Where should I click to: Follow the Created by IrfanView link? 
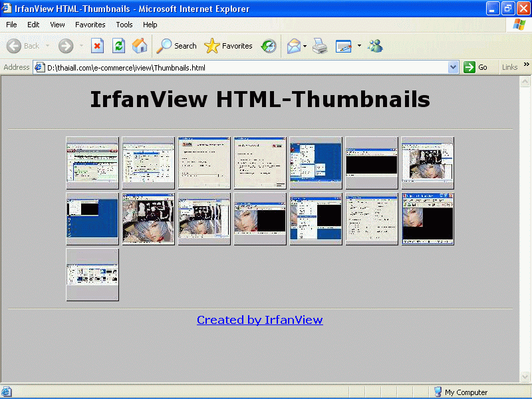tap(259, 320)
